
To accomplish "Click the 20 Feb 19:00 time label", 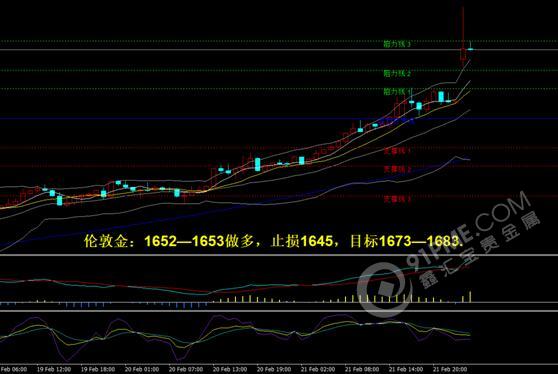I will [x=274, y=369].
